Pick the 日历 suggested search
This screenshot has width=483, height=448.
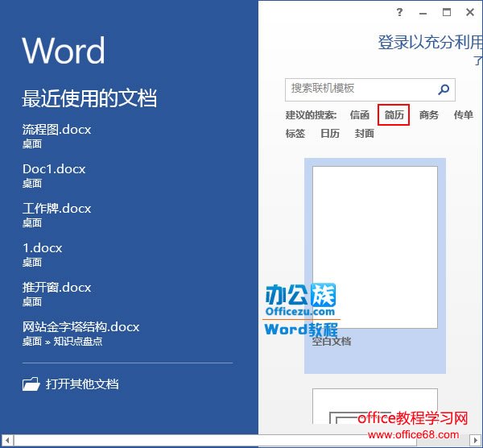[x=330, y=134]
